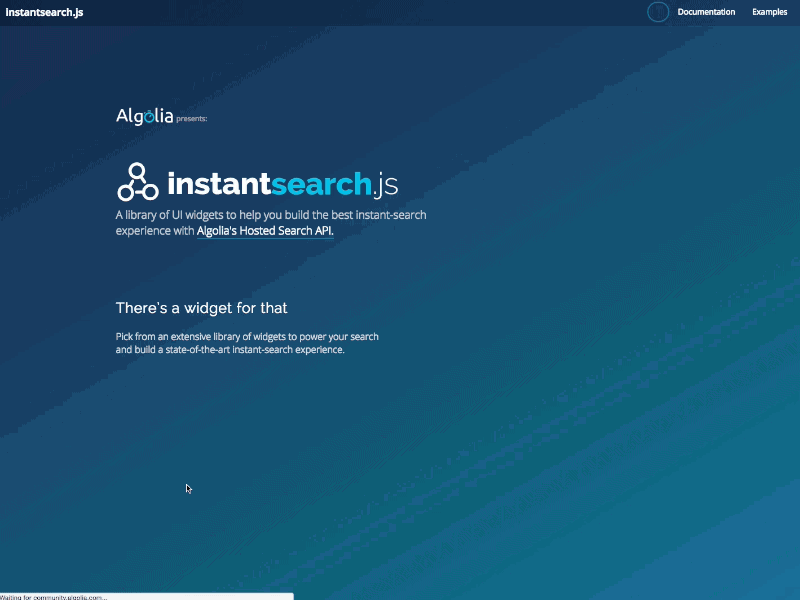Image resolution: width=800 pixels, height=600 pixels.
Task: Follow the Algolia's Hosted Search API link
Action: (264, 230)
